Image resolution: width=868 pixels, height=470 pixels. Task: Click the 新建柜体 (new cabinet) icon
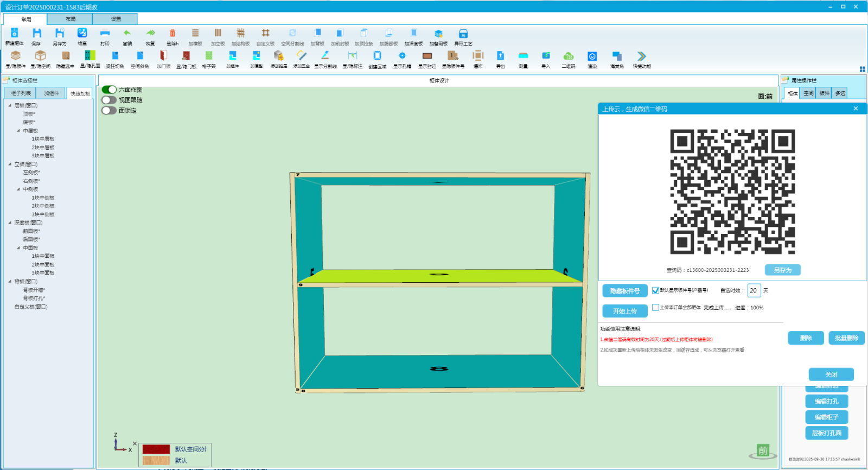14,34
